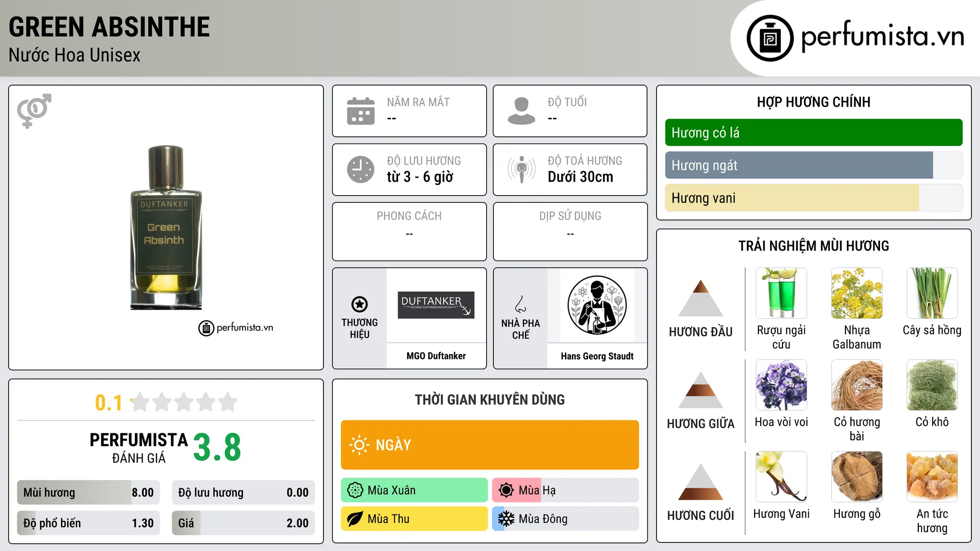980x551 pixels.
Task: Click the HỢP HƯƠNG CHÍNH heading
Action: 814,102
